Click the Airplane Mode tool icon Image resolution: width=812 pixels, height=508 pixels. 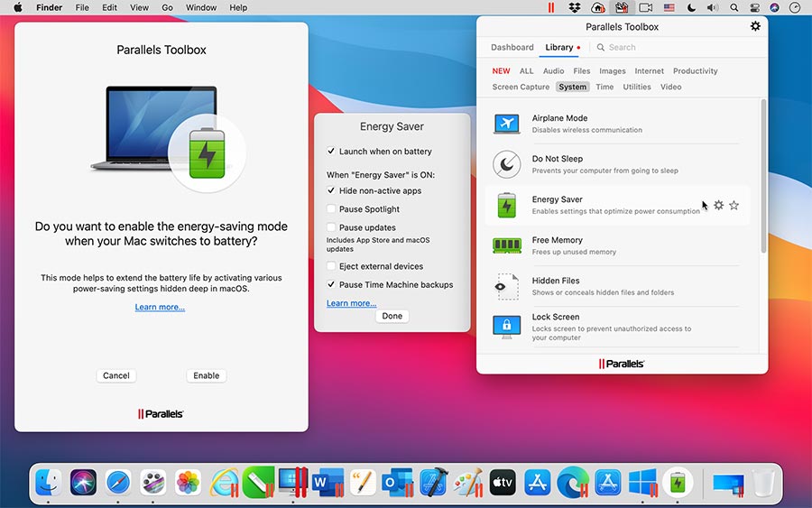coord(507,124)
